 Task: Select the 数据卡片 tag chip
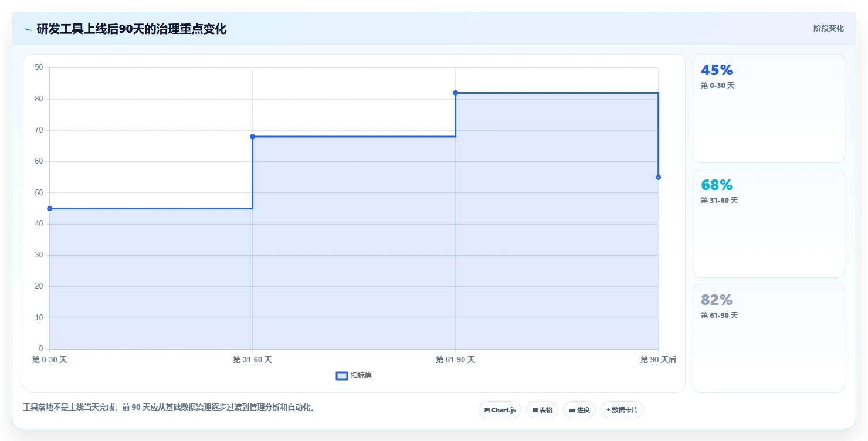point(622,410)
